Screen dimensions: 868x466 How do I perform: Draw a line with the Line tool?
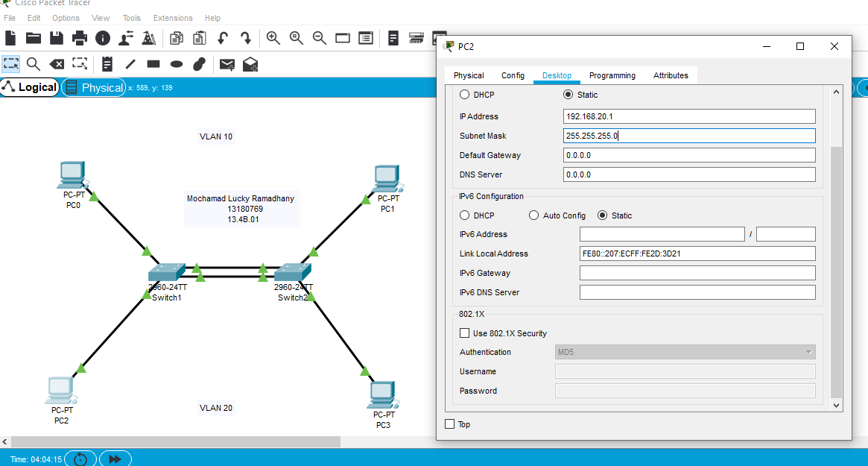(130, 64)
